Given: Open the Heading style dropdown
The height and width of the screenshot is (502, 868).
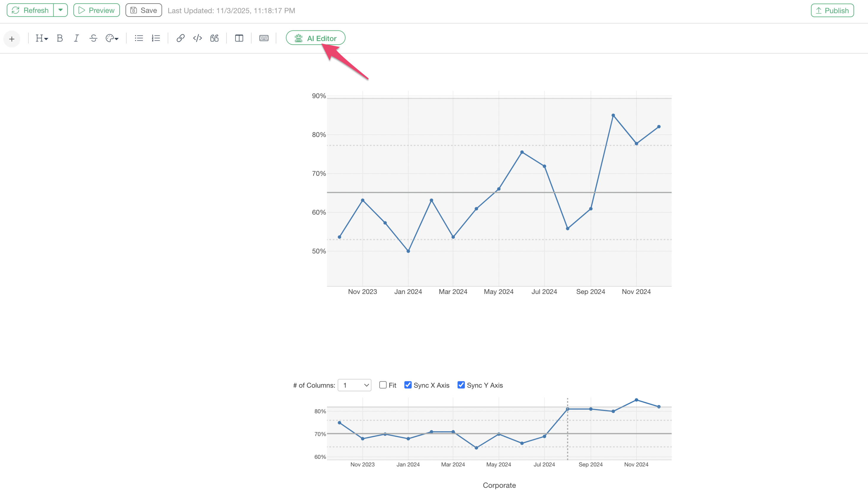Looking at the screenshot, I should [x=42, y=38].
